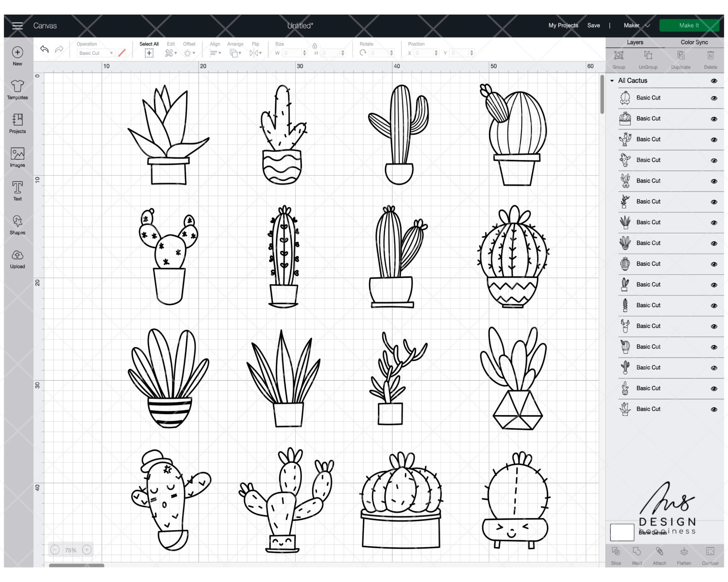Open the Maker machine dropdown

(636, 25)
